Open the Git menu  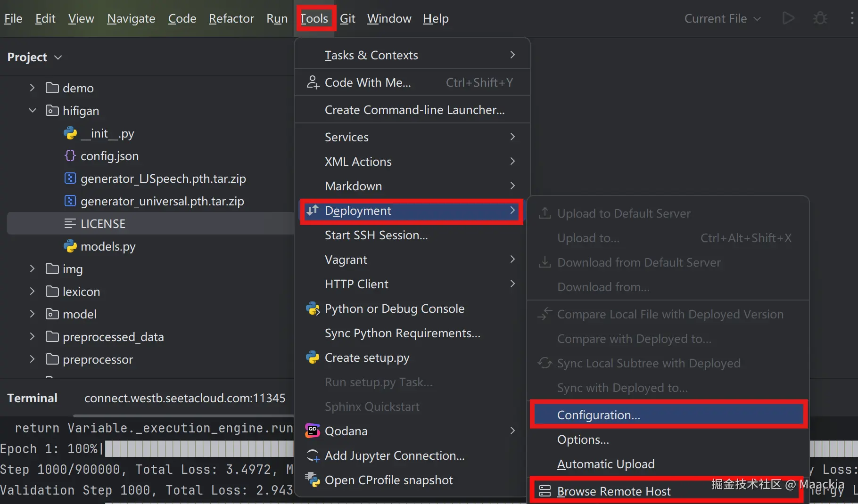coord(347,18)
